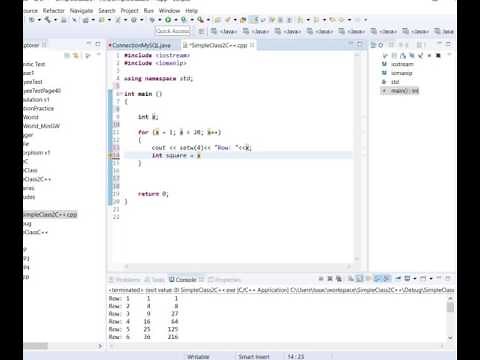
Task: Open the Display Selected Console dropdown
Action: coord(415,278)
